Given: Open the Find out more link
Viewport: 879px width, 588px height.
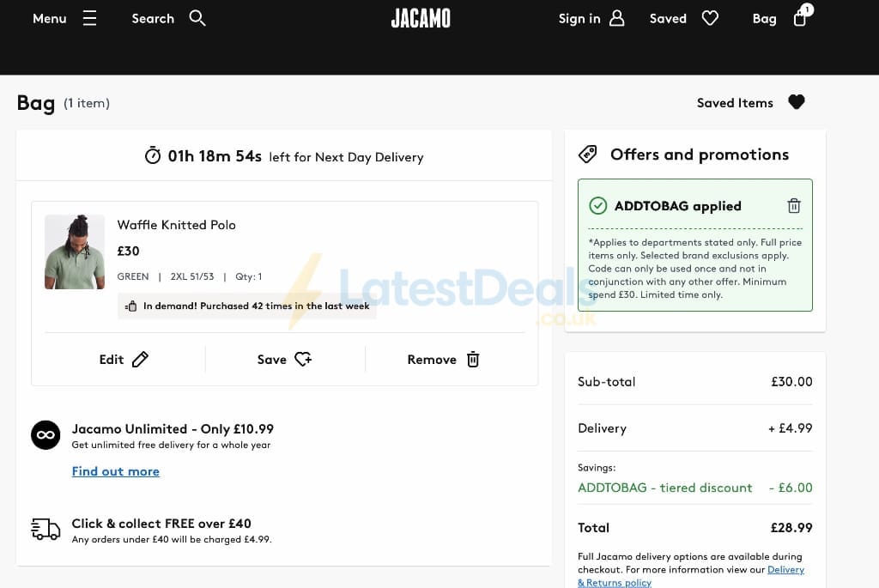Looking at the screenshot, I should click(x=116, y=471).
